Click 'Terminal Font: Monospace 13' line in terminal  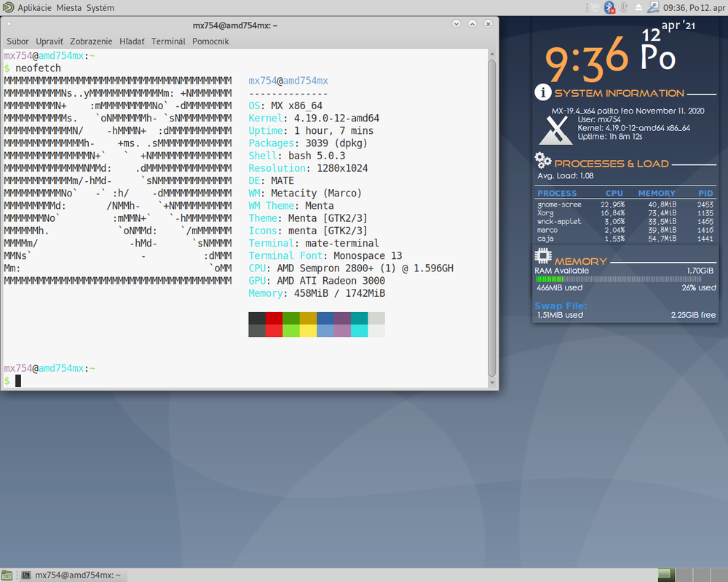point(325,256)
